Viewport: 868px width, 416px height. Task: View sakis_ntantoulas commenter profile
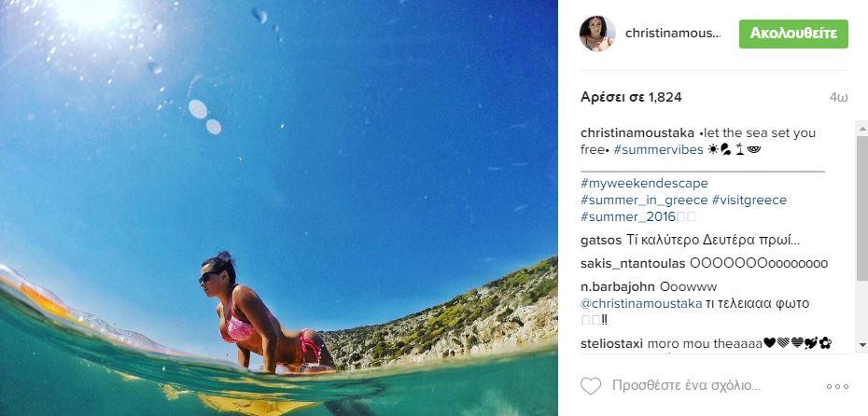click(x=633, y=263)
